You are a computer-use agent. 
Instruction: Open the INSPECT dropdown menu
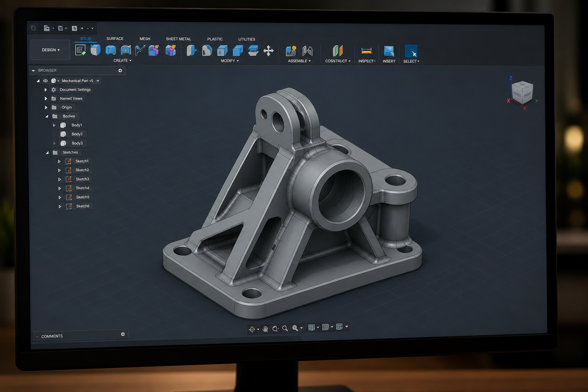click(x=367, y=61)
